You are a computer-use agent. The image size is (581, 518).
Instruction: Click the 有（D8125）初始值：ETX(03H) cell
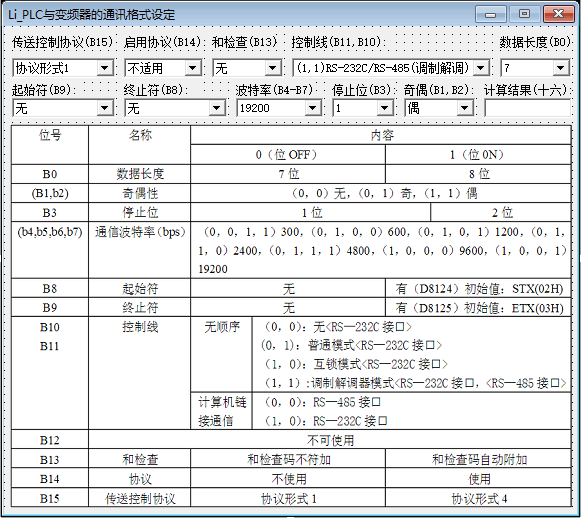point(479,308)
